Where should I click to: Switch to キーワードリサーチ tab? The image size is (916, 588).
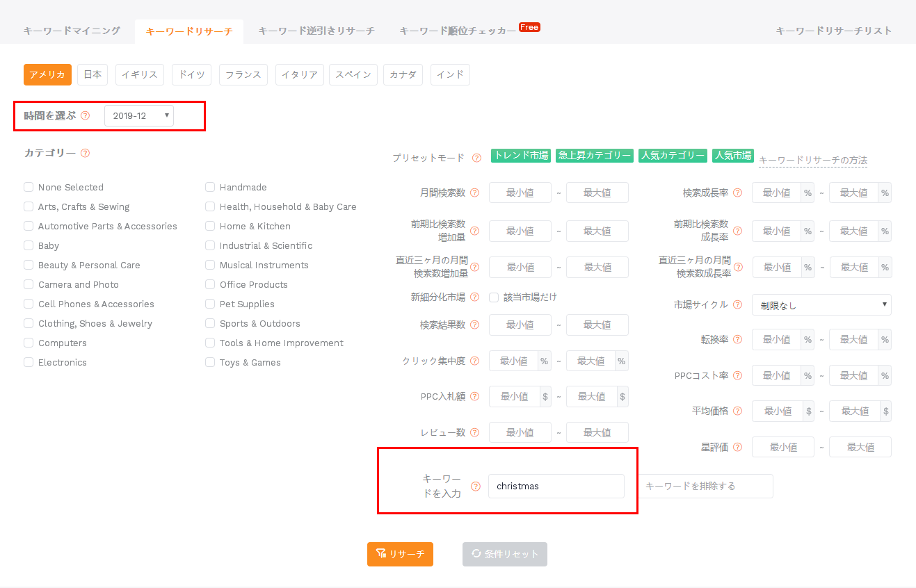click(x=189, y=31)
